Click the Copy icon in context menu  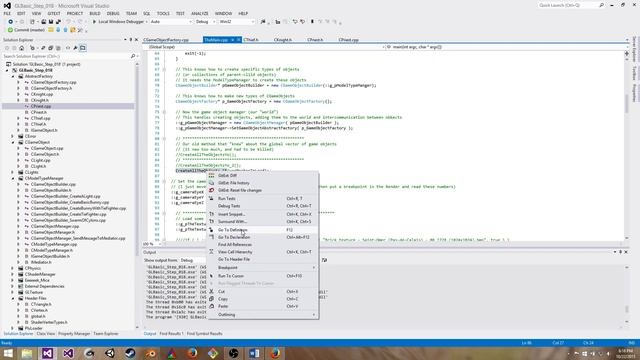pos(211,299)
